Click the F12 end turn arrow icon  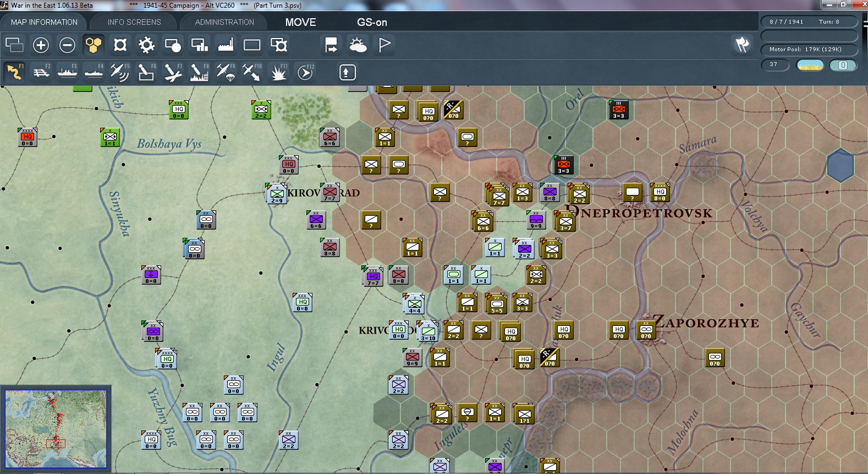point(305,72)
